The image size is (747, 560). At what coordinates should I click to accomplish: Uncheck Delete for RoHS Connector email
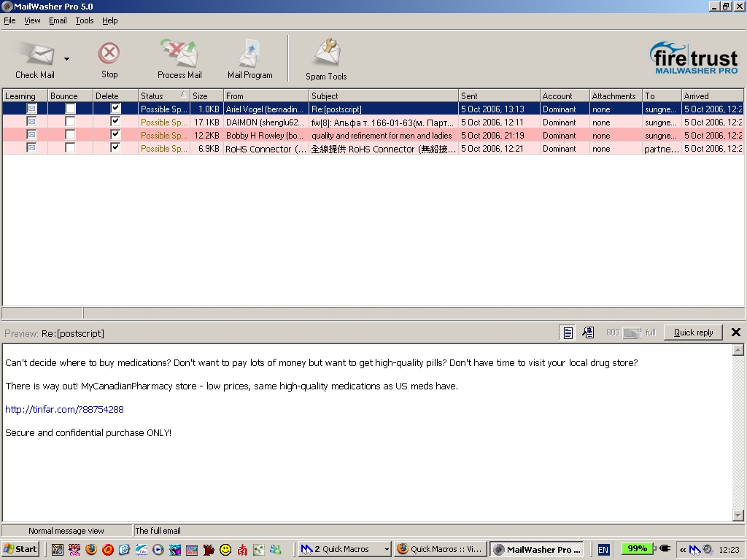tap(115, 148)
